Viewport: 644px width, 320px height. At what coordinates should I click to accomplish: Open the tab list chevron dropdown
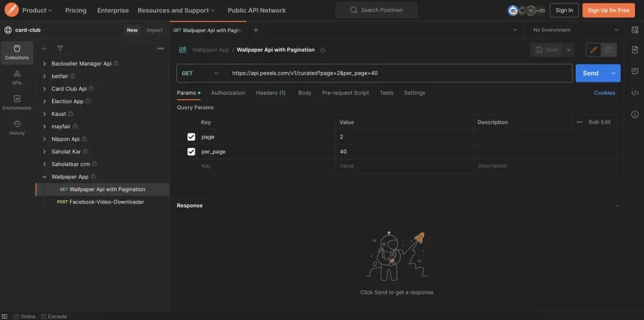[515, 30]
